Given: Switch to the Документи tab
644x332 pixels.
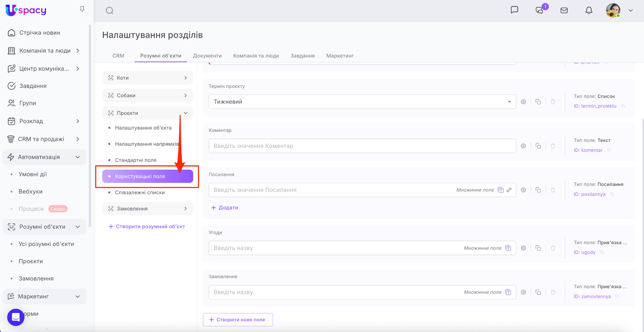Looking at the screenshot, I should pyautogui.click(x=207, y=56).
